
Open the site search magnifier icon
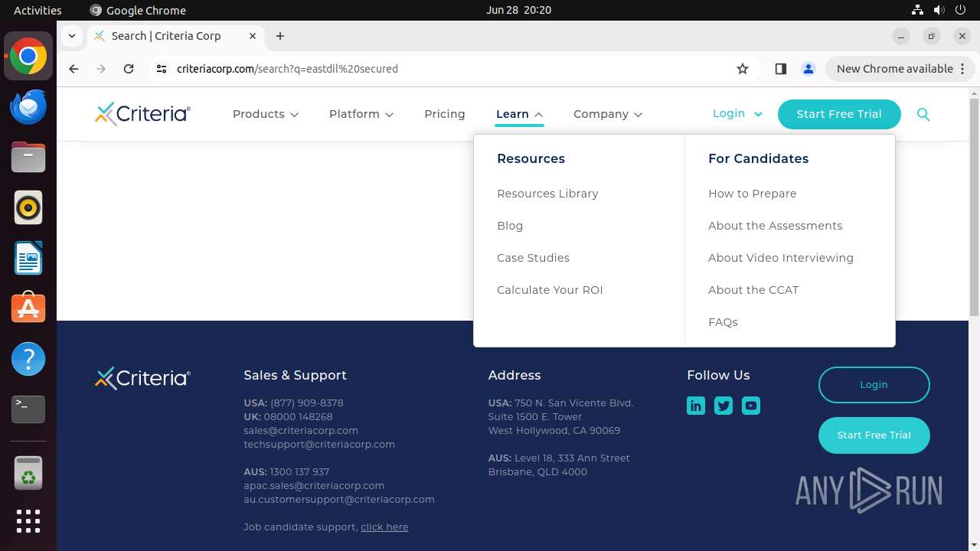[923, 115]
